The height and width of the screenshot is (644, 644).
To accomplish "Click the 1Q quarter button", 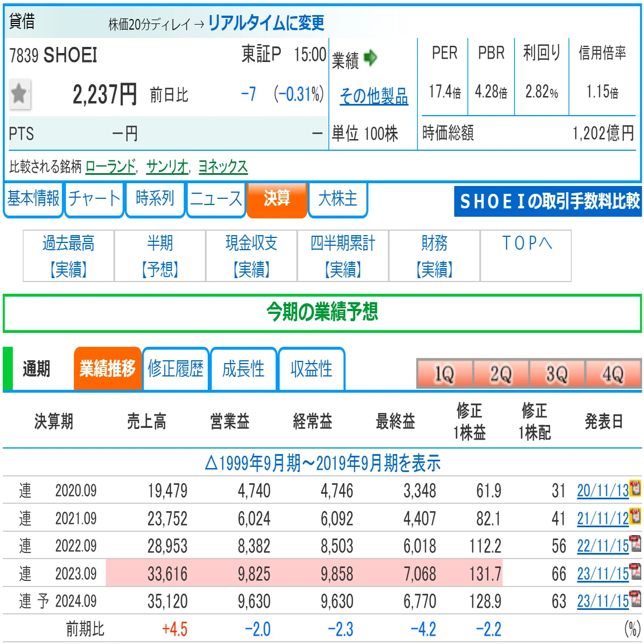I will tap(445, 374).
